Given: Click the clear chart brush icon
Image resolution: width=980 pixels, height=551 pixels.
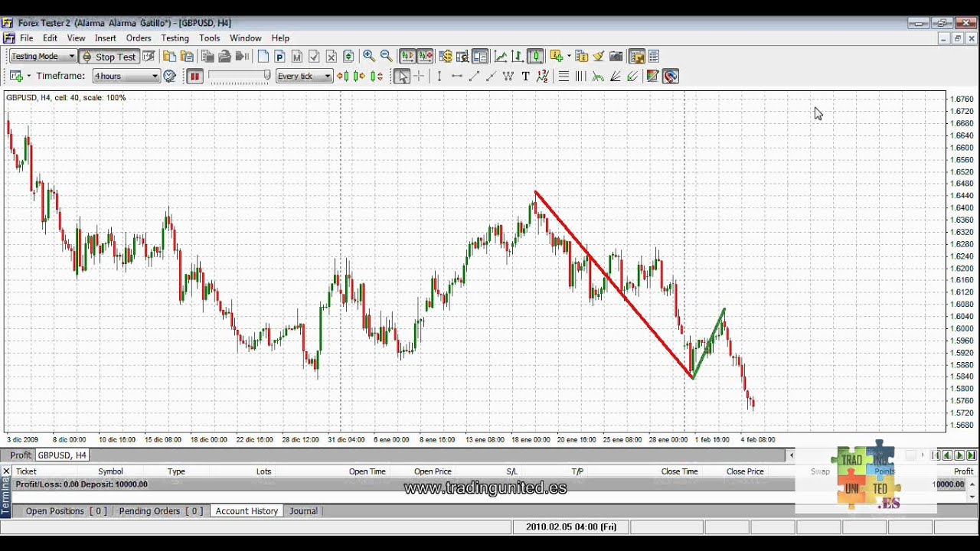Looking at the screenshot, I should pyautogui.click(x=599, y=56).
